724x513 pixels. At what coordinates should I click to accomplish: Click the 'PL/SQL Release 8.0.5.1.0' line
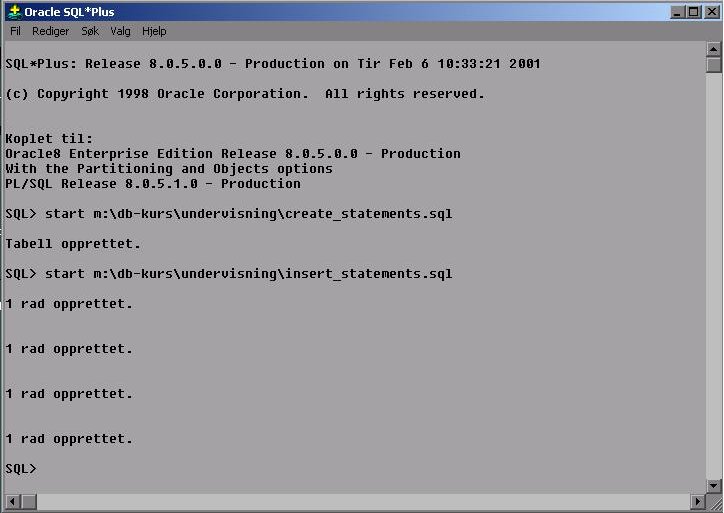point(153,184)
